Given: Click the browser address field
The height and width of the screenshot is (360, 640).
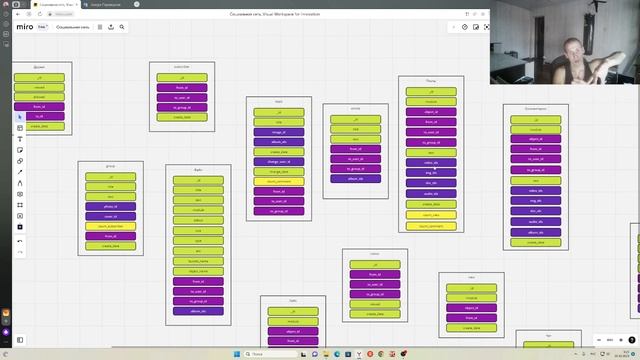Looking at the screenshot, I should point(61,14).
